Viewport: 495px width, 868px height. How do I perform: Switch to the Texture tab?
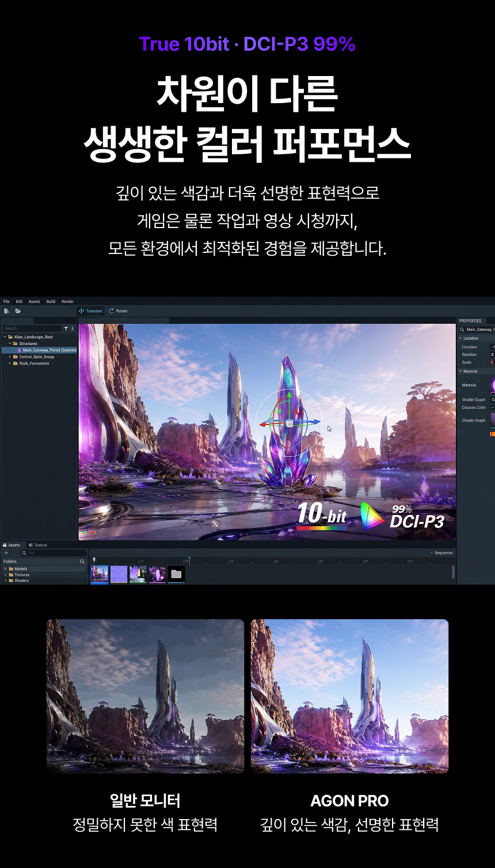click(38, 545)
